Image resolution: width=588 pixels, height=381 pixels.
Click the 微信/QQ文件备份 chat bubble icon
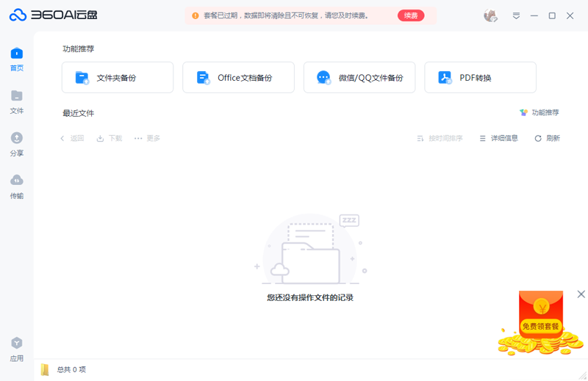(323, 77)
